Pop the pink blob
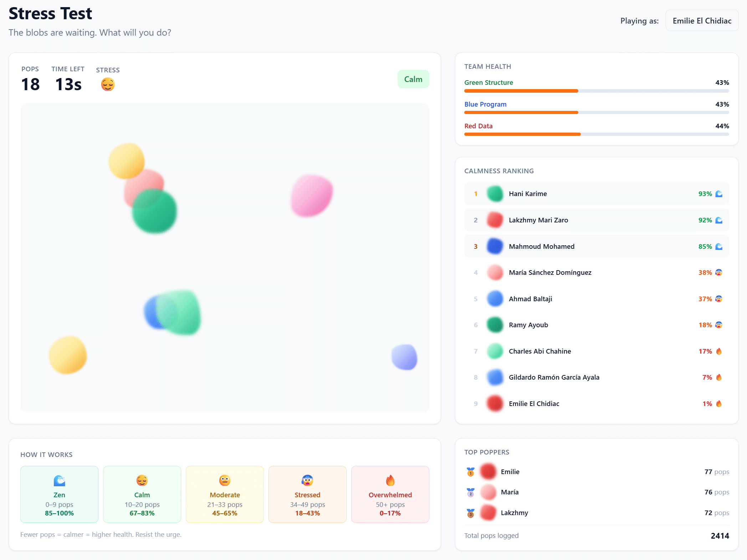Viewport: 747px width, 560px height. (x=311, y=195)
